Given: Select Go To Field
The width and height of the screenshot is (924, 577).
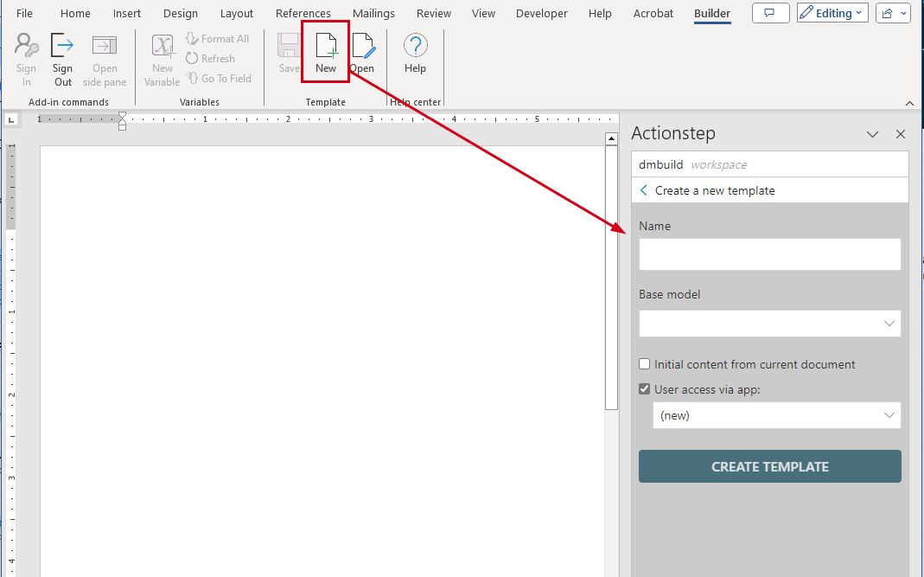Looking at the screenshot, I should pyautogui.click(x=219, y=78).
